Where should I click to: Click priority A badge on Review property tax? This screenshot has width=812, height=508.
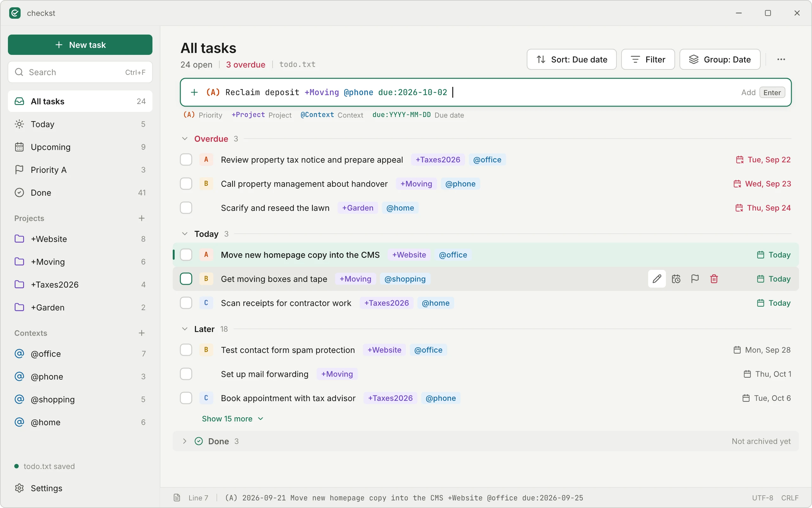point(206,160)
